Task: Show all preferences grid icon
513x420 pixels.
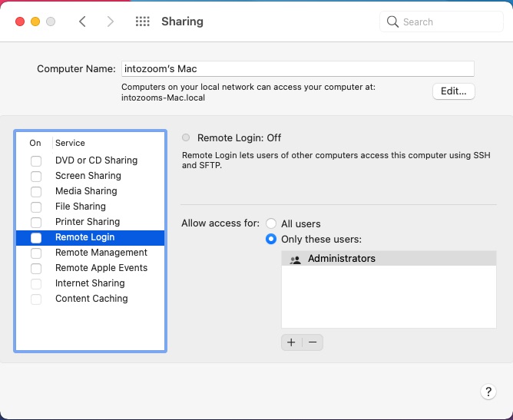Action: [143, 21]
